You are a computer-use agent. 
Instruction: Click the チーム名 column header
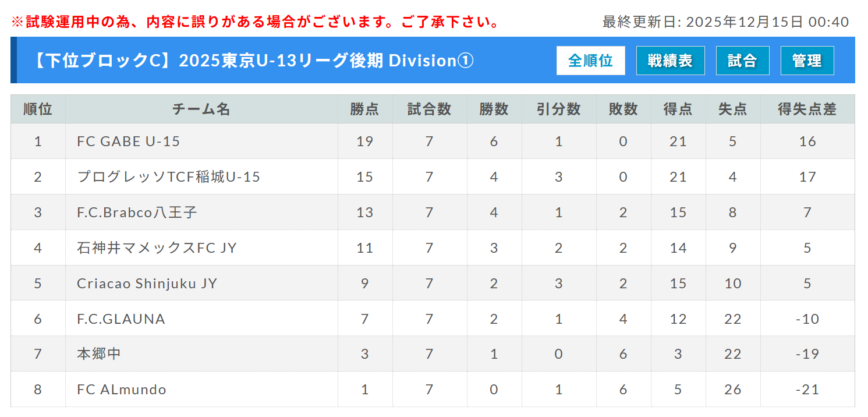coord(201,109)
